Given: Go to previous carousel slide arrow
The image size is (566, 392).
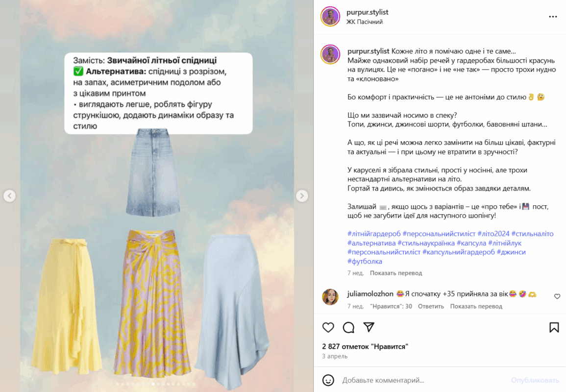Looking at the screenshot, I should click(x=10, y=196).
